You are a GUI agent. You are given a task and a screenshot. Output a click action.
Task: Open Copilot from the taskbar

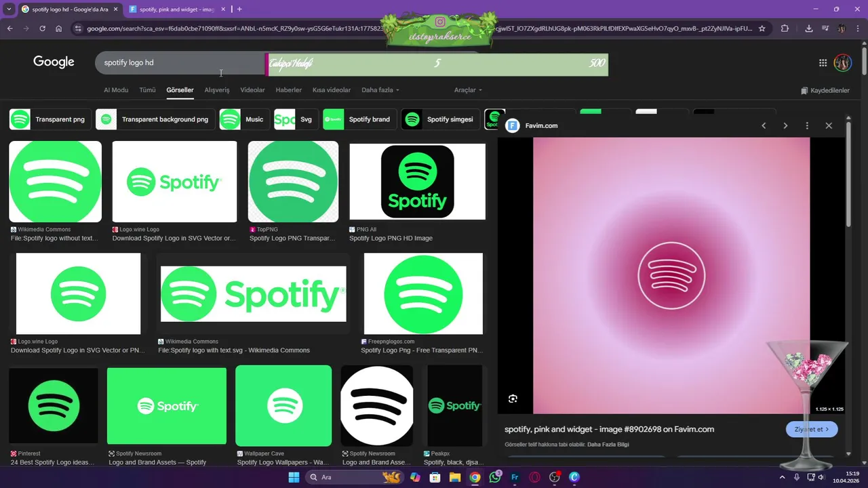(415, 477)
